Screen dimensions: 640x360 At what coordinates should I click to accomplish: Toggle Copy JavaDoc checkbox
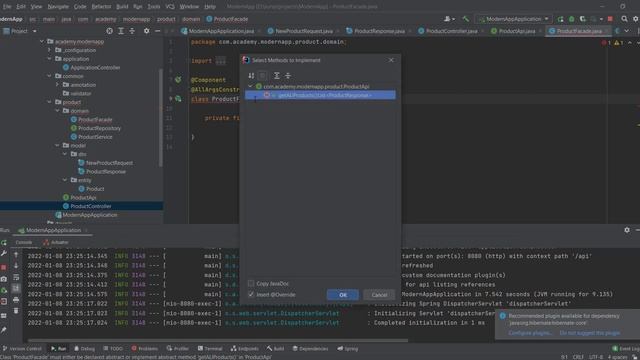[x=251, y=283]
